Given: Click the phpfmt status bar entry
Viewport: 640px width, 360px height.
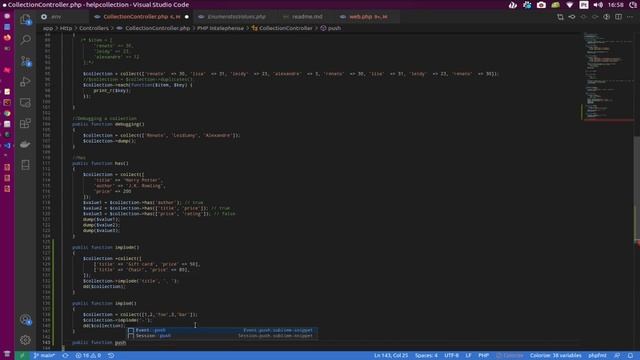Looking at the screenshot, I should click(x=597, y=356).
